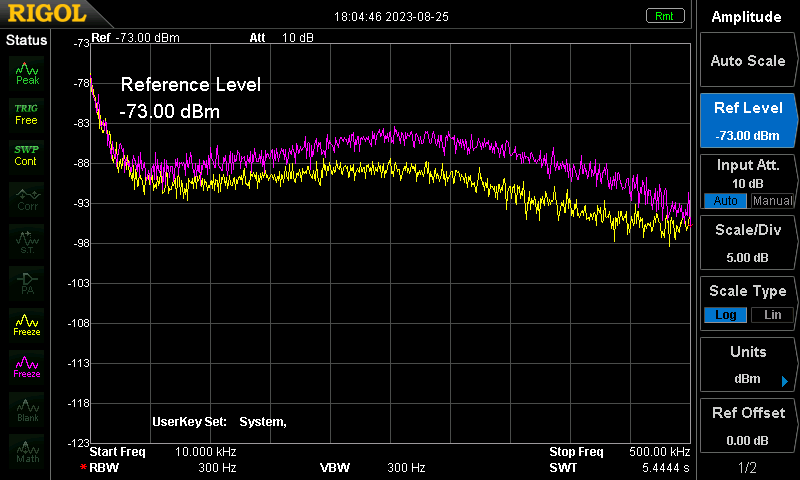800x480 pixels.
Task: Click the dimmed PA preamplifier icon
Action: click(27, 283)
